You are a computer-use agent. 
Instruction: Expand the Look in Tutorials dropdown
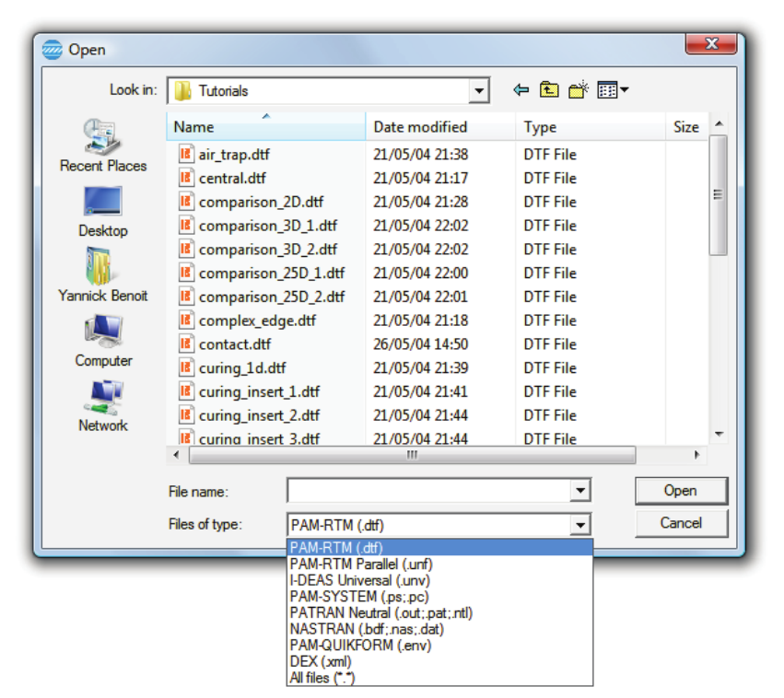click(x=479, y=90)
